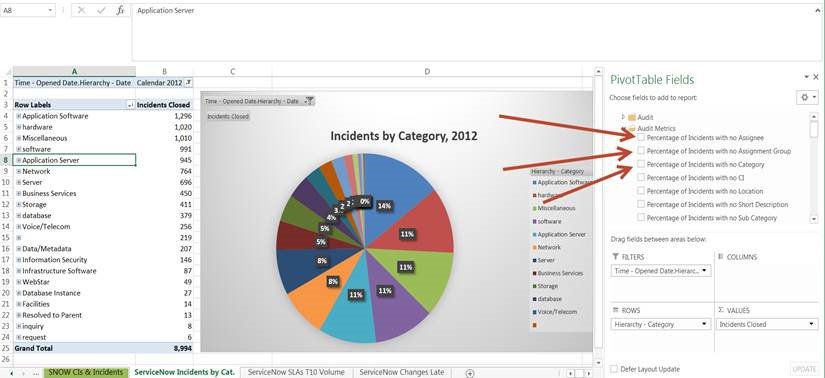The width and height of the screenshot is (825, 378).
Task: Open the Hierarchy - Category rows field dropdown
Action: tap(705, 324)
